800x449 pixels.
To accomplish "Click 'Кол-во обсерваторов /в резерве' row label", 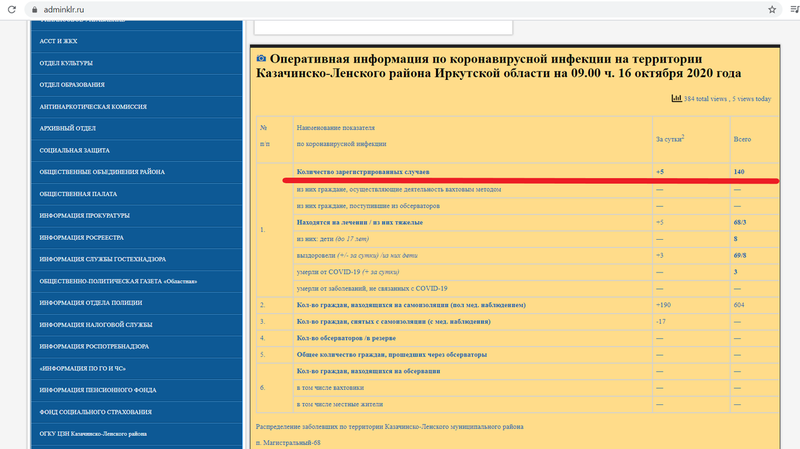I will coord(346,338).
